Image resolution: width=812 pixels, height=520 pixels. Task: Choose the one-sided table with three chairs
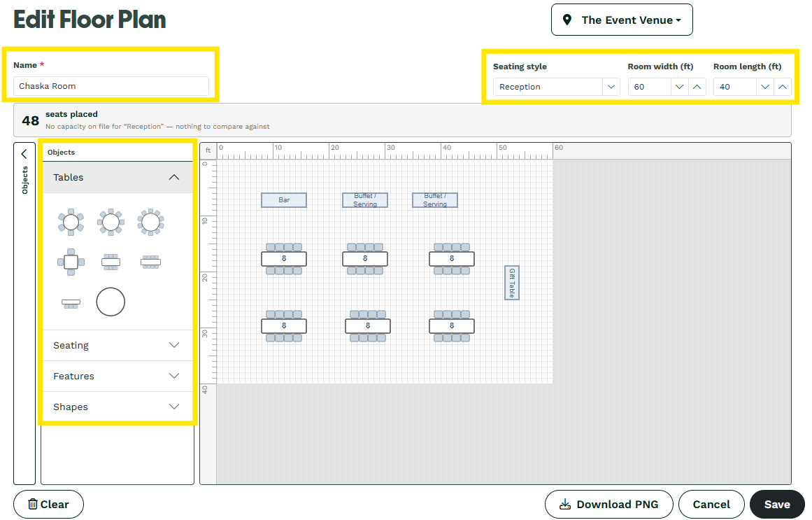click(71, 303)
